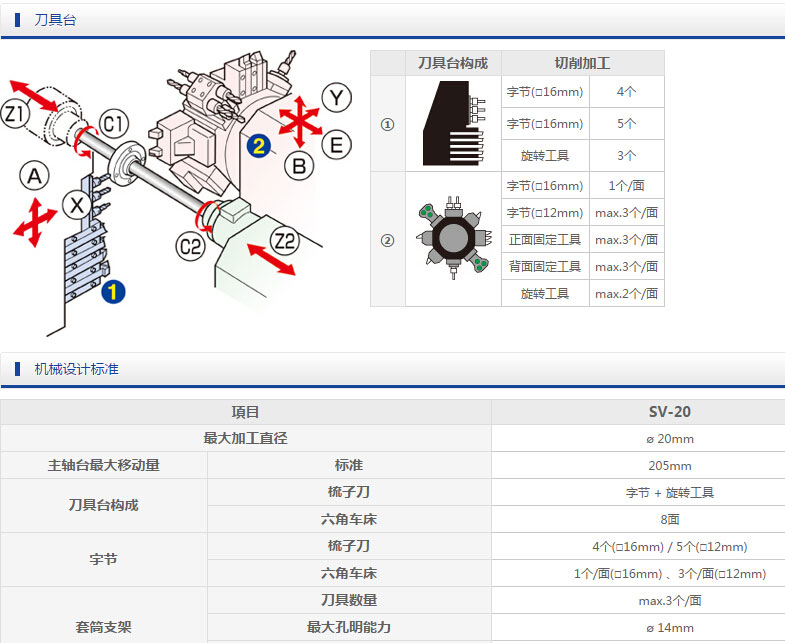785x643 pixels.
Task: Click the comb tool post image in table
Action: point(452,124)
